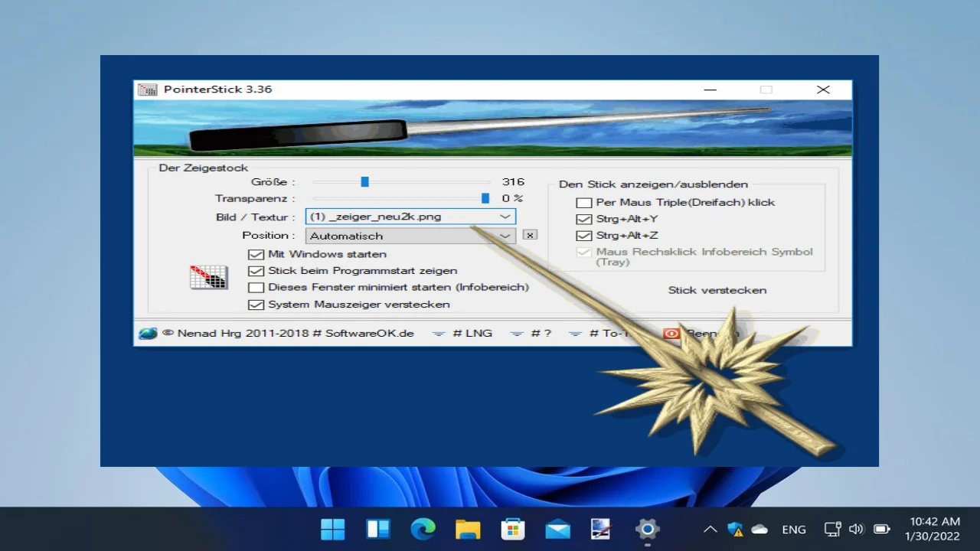Open the Position Automatisch dropdown
The width and height of the screenshot is (980, 551).
click(410, 236)
